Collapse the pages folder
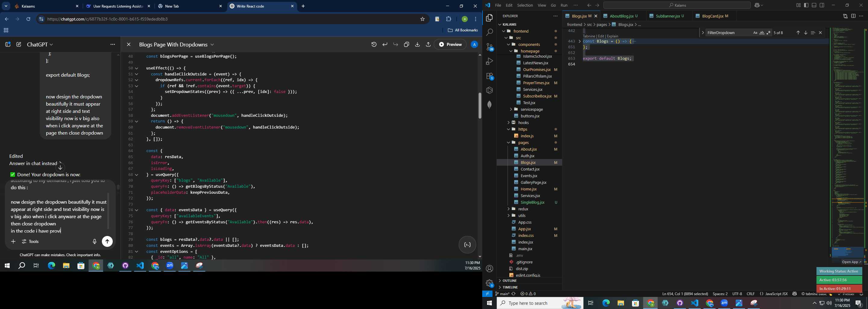This screenshot has width=868, height=309. (523, 142)
